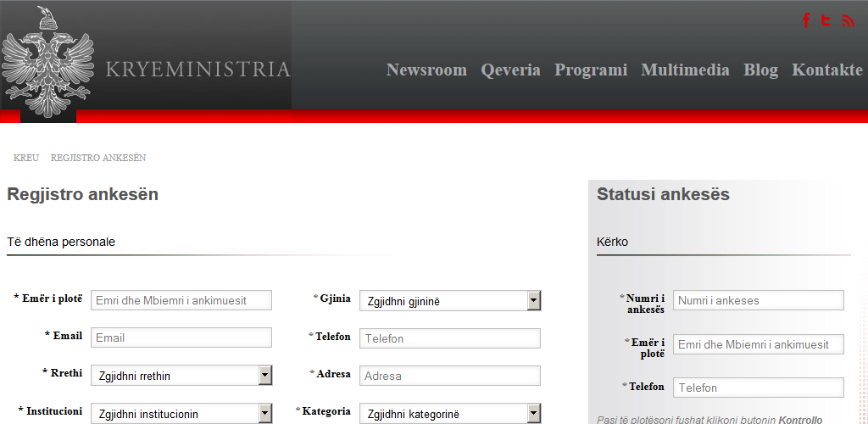Expand the Kategoria dropdown

[x=449, y=414]
